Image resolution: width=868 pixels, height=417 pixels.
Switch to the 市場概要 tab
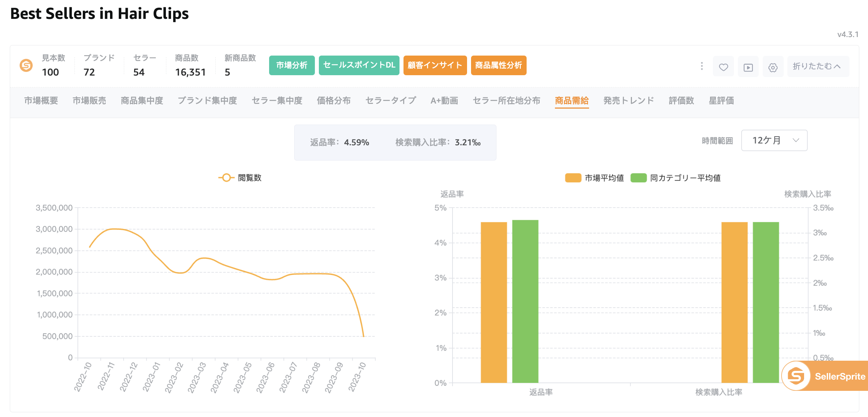point(41,101)
